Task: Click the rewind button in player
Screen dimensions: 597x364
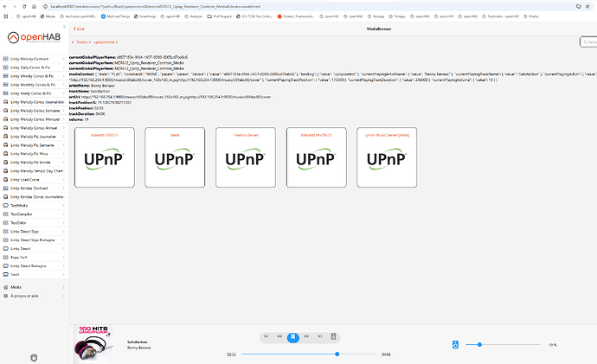Action: pyautogui.click(x=279, y=336)
